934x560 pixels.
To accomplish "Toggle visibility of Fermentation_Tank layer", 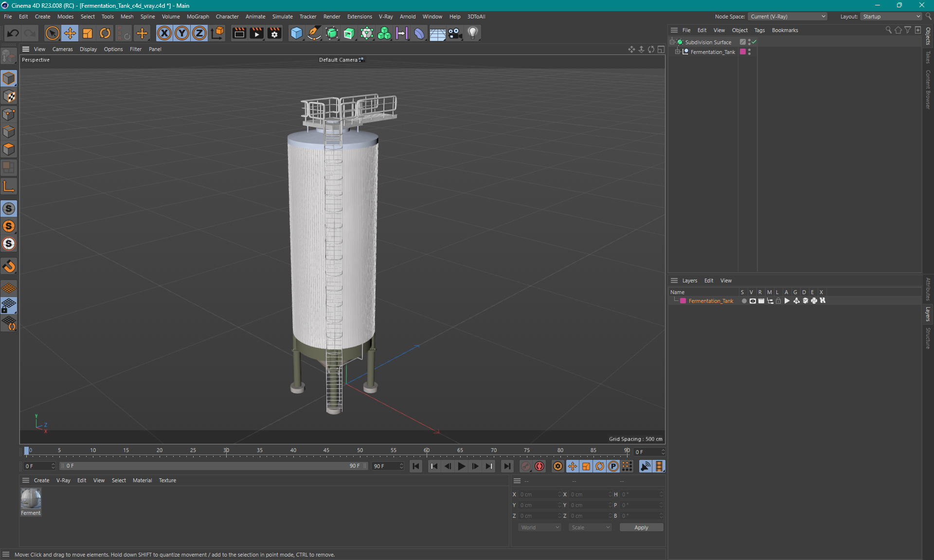I will pyautogui.click(x=752, y=301).
